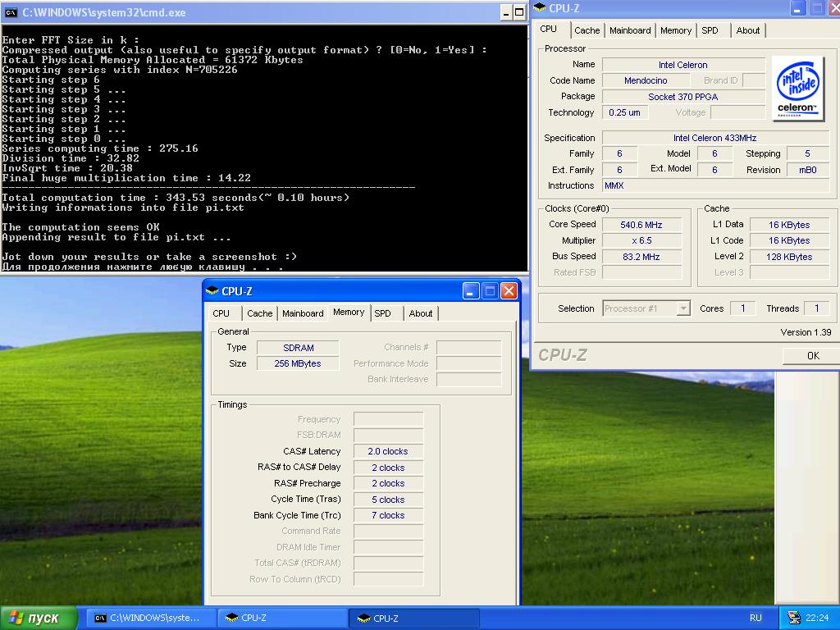Click 'Series computing time : 275.16' line
The width and height of the screenshot is (840, 630).
coord(100,148)
